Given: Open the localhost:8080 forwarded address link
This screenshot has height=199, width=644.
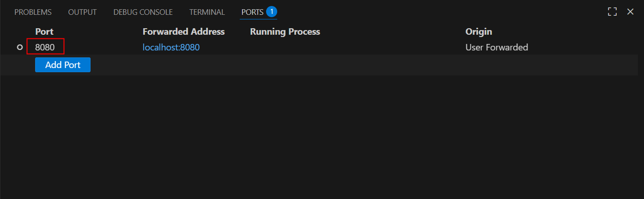Looking at the screenshot, I should [x=171, y=47].
